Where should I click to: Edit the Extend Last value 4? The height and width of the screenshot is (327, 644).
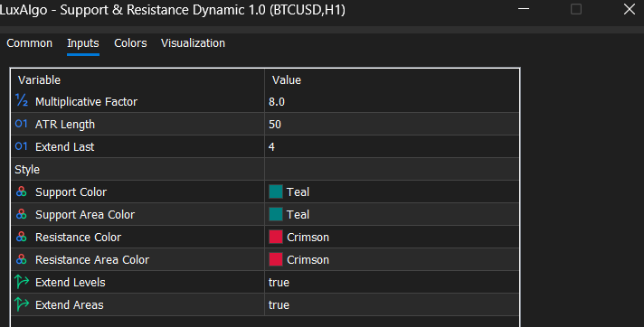pyautogui.click(x=271, y=147)
